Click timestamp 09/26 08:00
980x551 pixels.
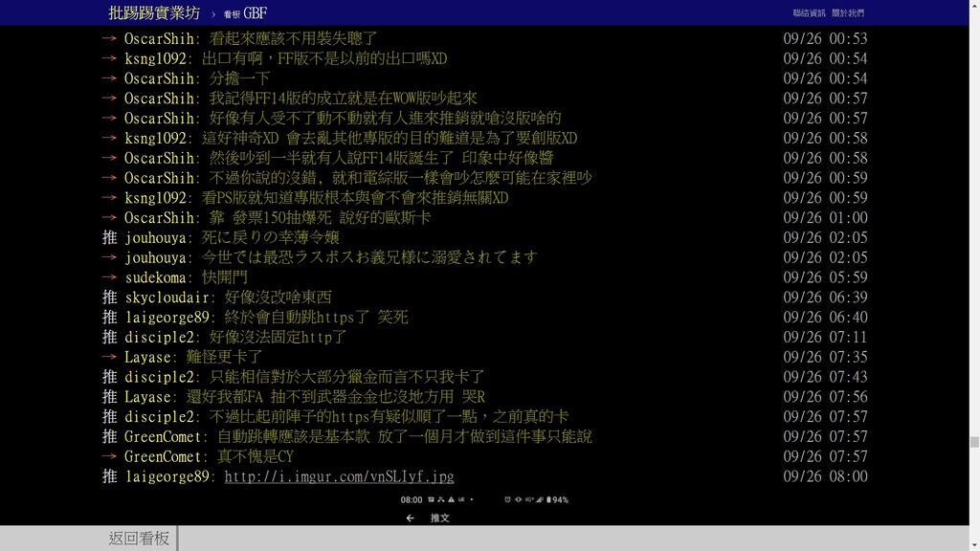tap(825, 476)
